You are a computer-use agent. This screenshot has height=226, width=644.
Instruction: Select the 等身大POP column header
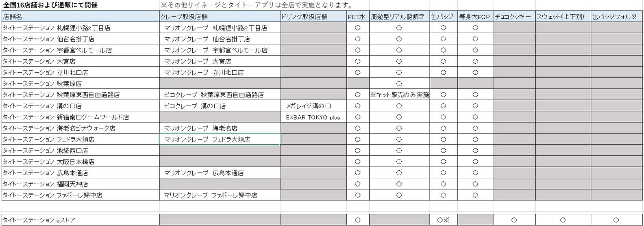coord(474,17)
